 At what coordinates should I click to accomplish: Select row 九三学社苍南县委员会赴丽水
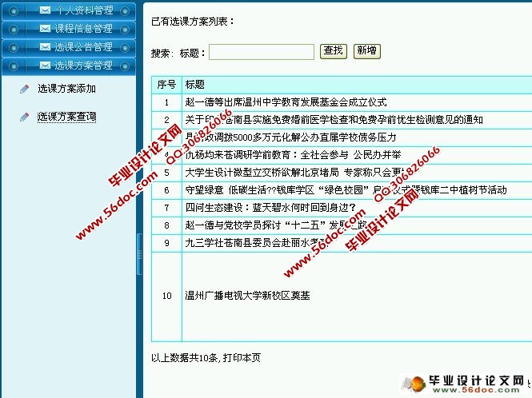click(342, 244)
